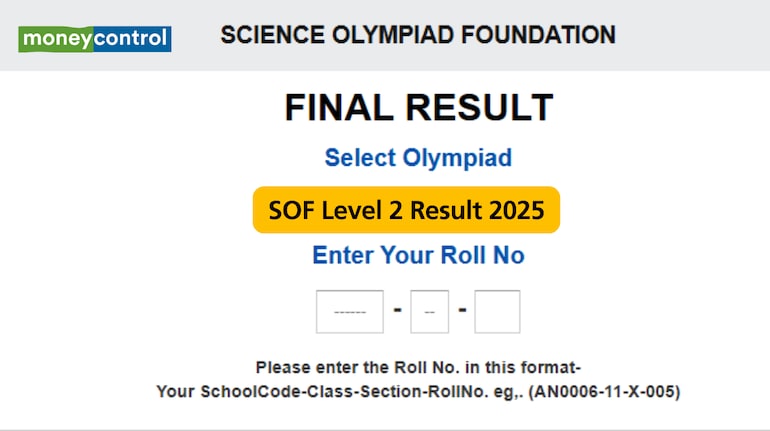Focus the first roll number box (school code)
Screen dimensions: 770x431
349,311
